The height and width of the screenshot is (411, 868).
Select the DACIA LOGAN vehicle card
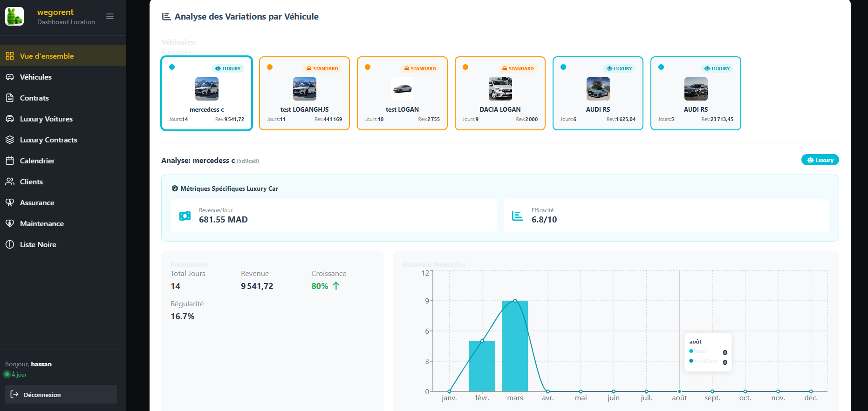click(500, 94)
